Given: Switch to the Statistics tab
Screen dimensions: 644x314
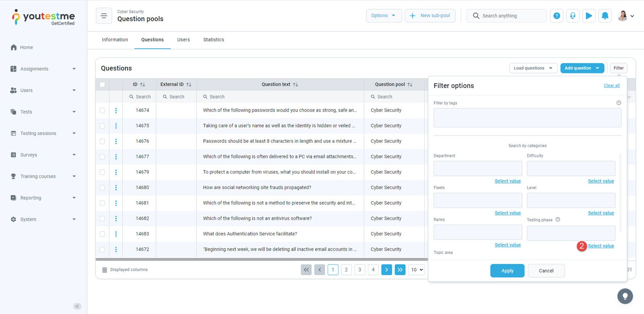Looking at the screenshot, I should 213,40.
